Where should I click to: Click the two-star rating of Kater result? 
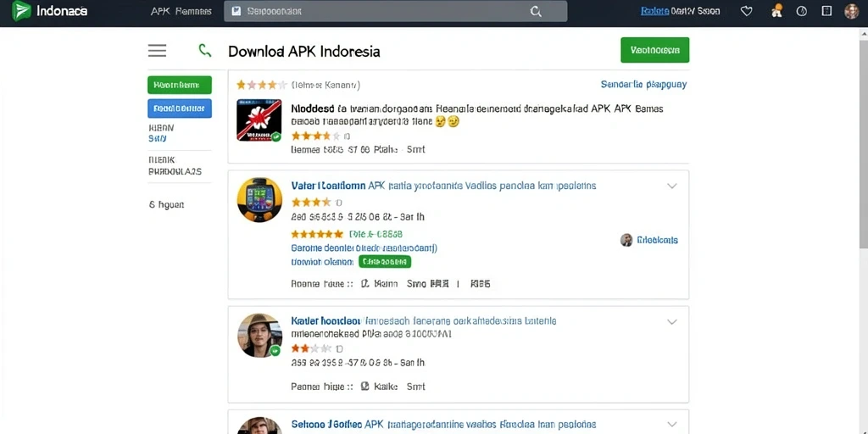pyautogui.click(x=311, y=348)
